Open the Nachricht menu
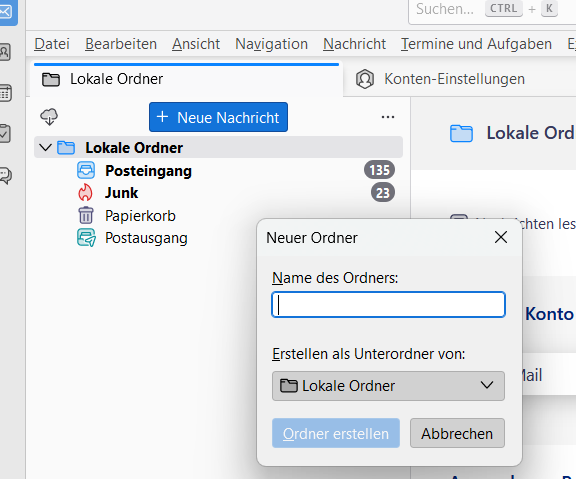The width and height of the screenshot is (576, 479). click(x=354, y=44)
